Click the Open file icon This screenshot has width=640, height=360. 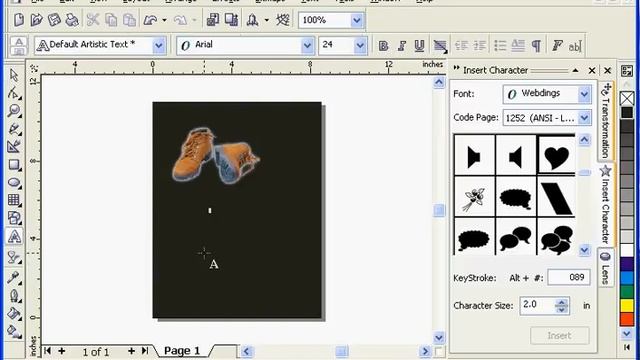point(36,20)
